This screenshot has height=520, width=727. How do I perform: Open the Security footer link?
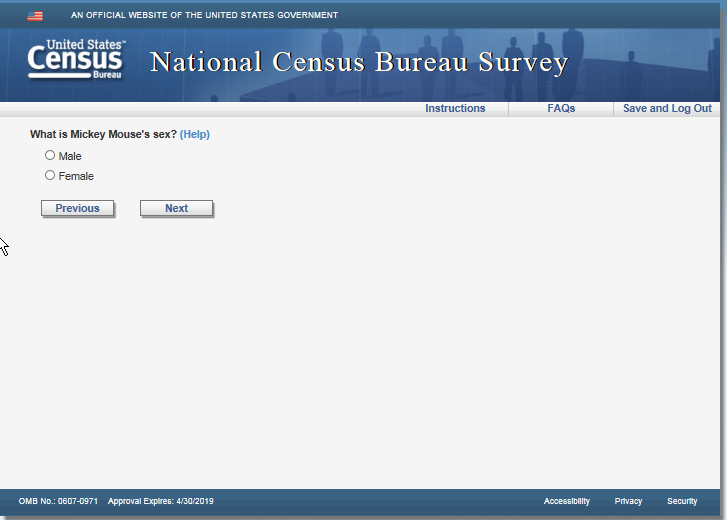pos(682,501)
